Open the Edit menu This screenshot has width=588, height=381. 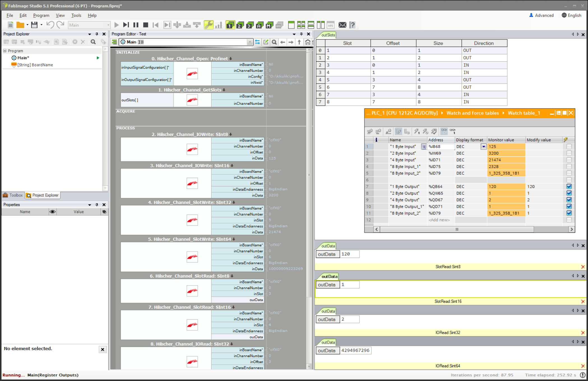click(x=23, y=15)
